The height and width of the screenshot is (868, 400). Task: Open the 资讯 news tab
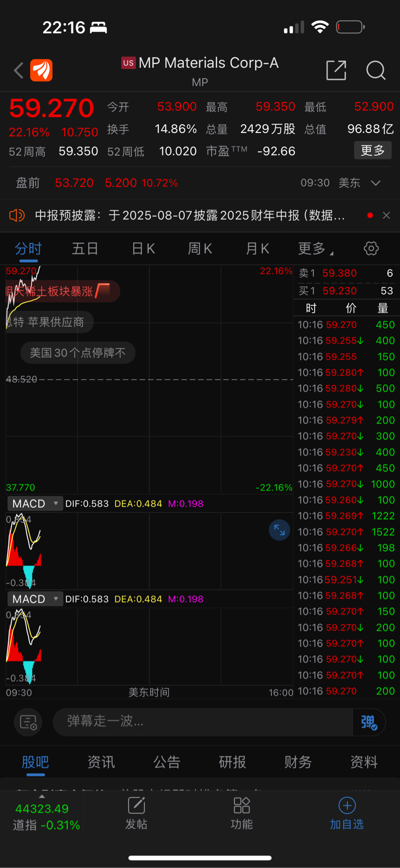[101, 762]
